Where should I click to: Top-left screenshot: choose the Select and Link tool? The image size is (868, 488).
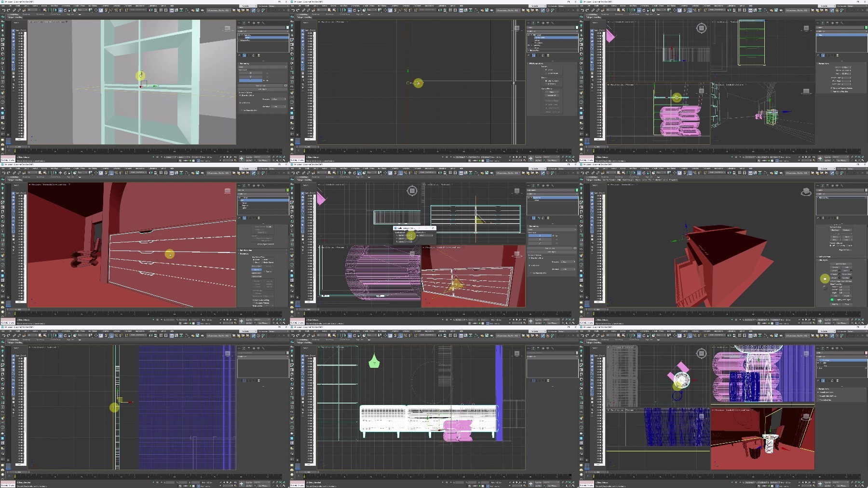(x=14, y=10)
